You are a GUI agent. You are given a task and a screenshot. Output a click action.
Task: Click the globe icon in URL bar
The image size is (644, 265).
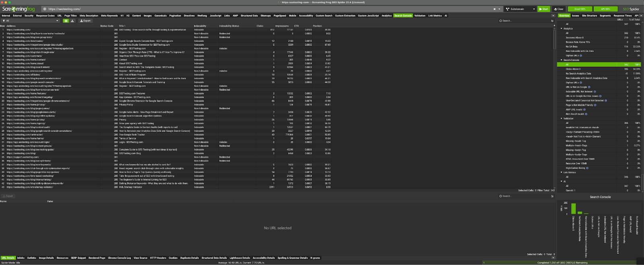pos(45,9)
